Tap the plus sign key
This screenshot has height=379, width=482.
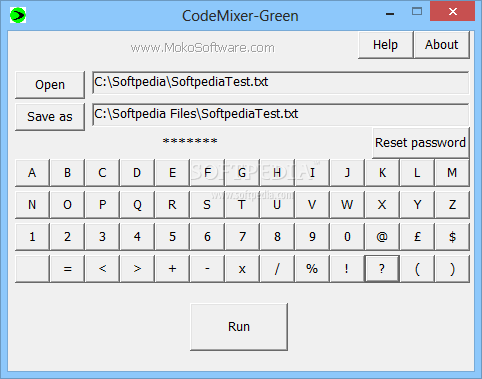coord(172,269)
